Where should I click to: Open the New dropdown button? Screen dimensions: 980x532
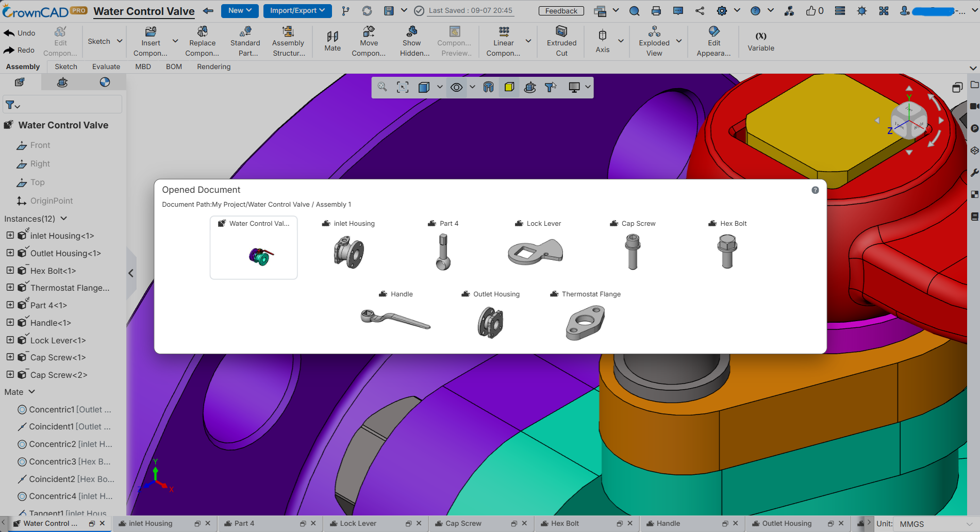click(240, 10)
